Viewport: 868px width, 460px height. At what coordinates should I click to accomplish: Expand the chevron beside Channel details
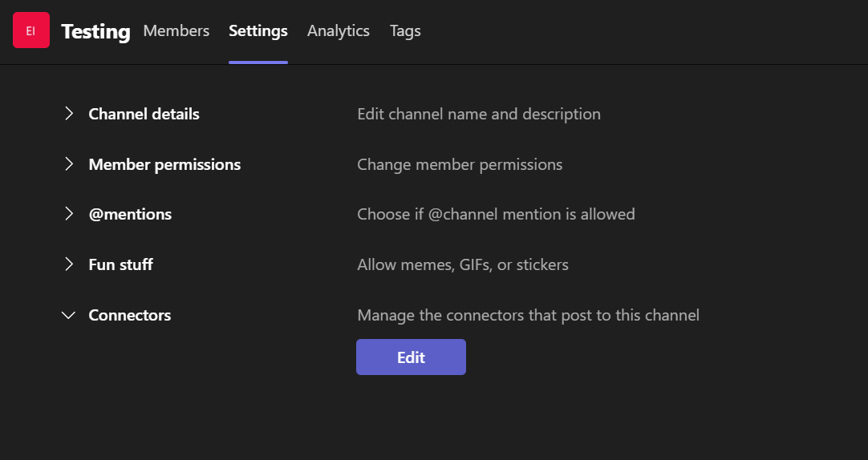click(x=69, y=114)
